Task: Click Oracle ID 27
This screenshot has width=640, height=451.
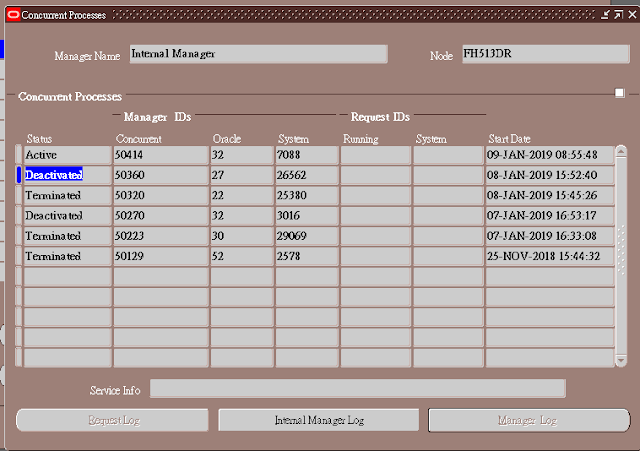Action: pyautogui.click(x=242, y=175)
